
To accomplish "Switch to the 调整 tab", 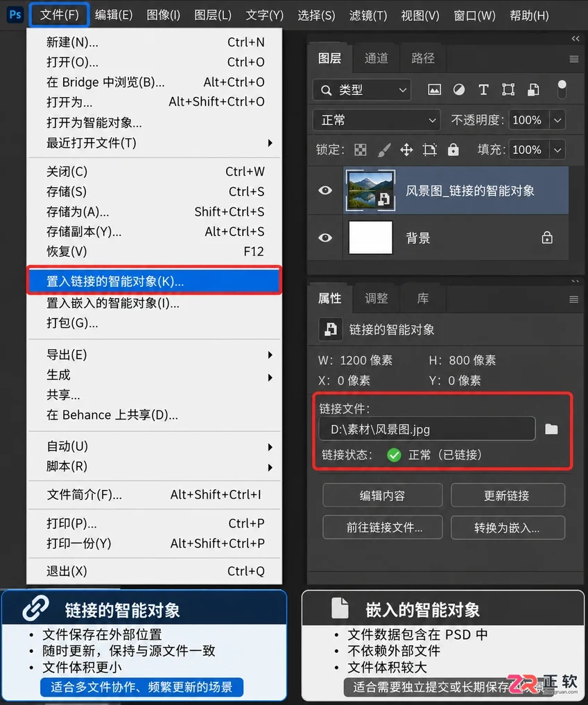I will (x=376, y=298).
